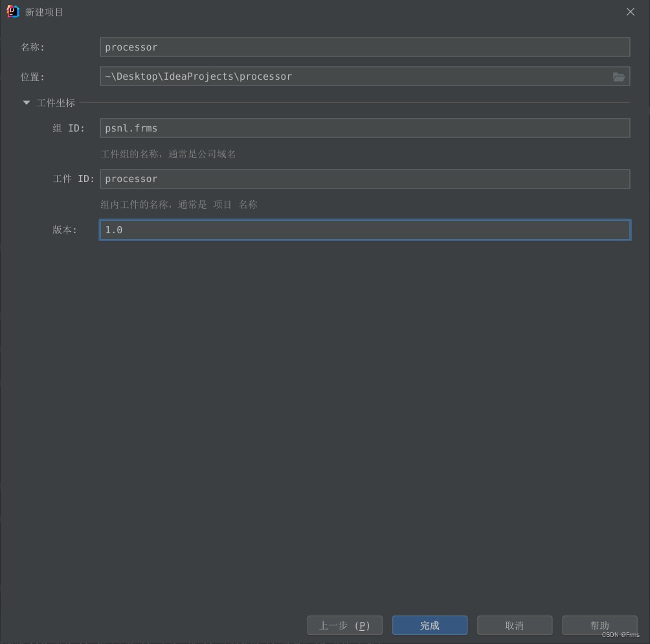Click the CSDN @Frms watermark text
This screenshot has height=644, width=650.
click(x=621, y=635)
